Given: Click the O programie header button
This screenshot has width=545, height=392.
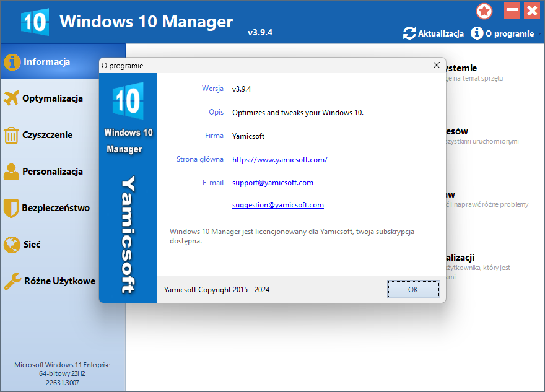Looking at the screenshot, I should (x=503, y=33).
